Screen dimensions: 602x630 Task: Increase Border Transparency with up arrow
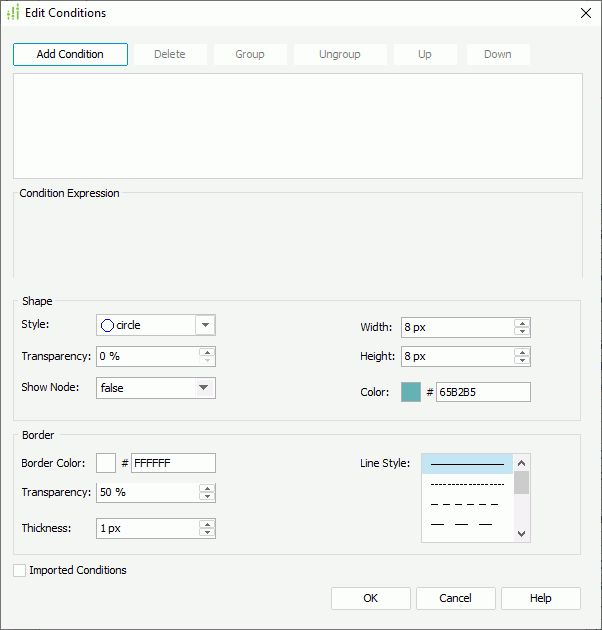tap(207, 489)
